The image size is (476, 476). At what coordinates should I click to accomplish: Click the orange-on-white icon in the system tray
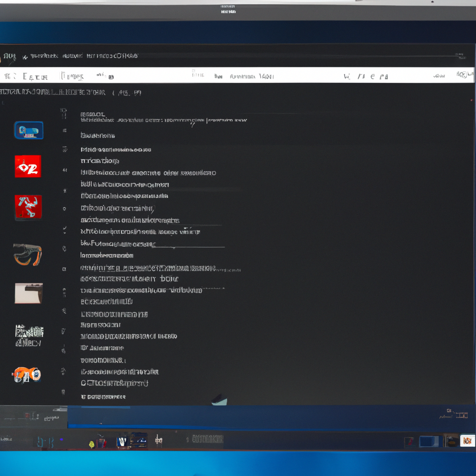[x=467, y=441]
